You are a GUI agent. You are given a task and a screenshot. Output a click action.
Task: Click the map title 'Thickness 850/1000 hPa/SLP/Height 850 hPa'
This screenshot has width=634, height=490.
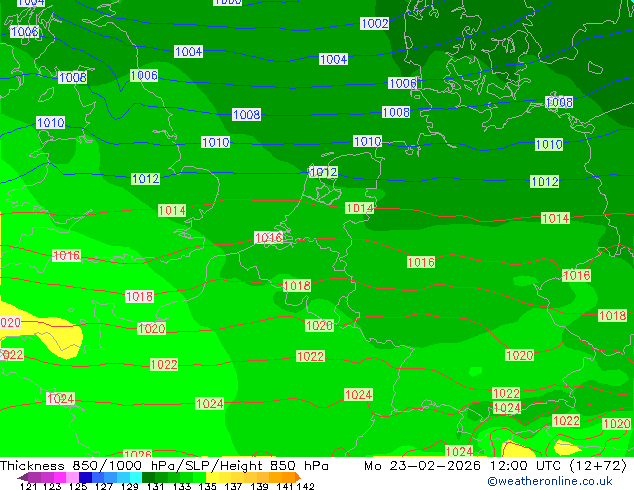[x=164, y=466]
